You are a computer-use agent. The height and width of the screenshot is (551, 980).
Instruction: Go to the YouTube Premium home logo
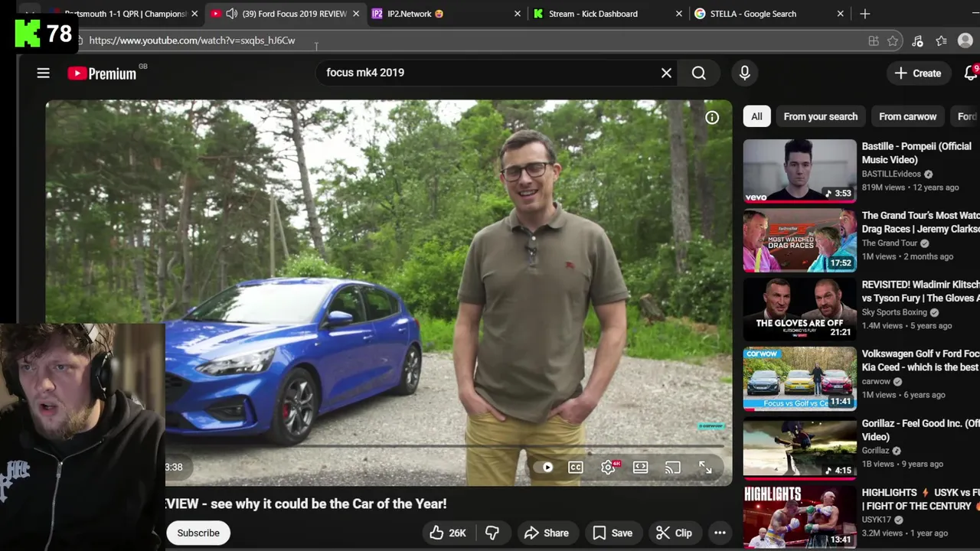(102, 73)
